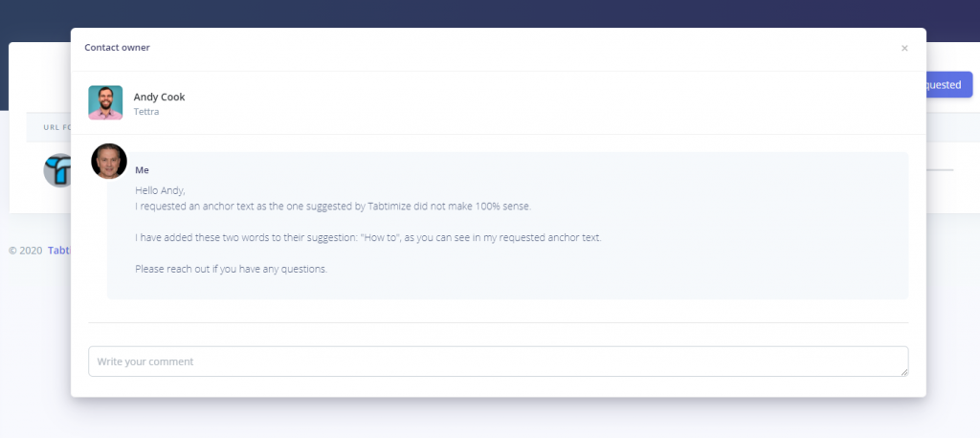Open the Tabtimize footer link
980x438 pixels.
pos(59,250)
